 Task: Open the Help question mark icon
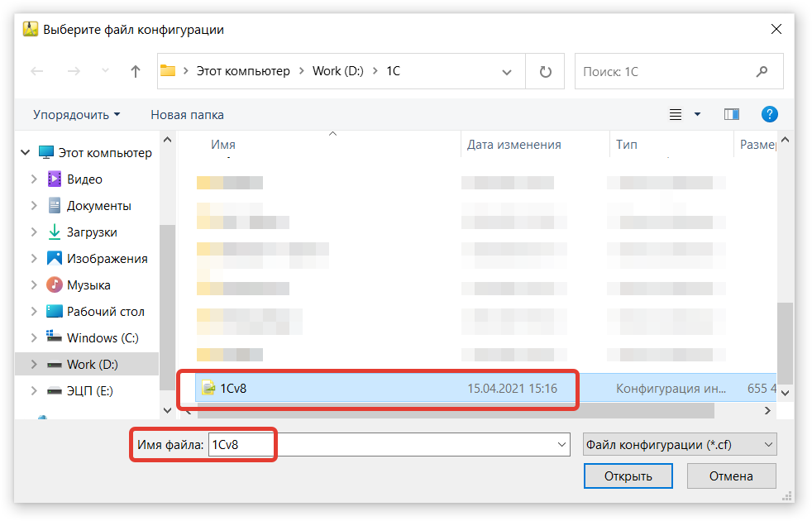769,114
